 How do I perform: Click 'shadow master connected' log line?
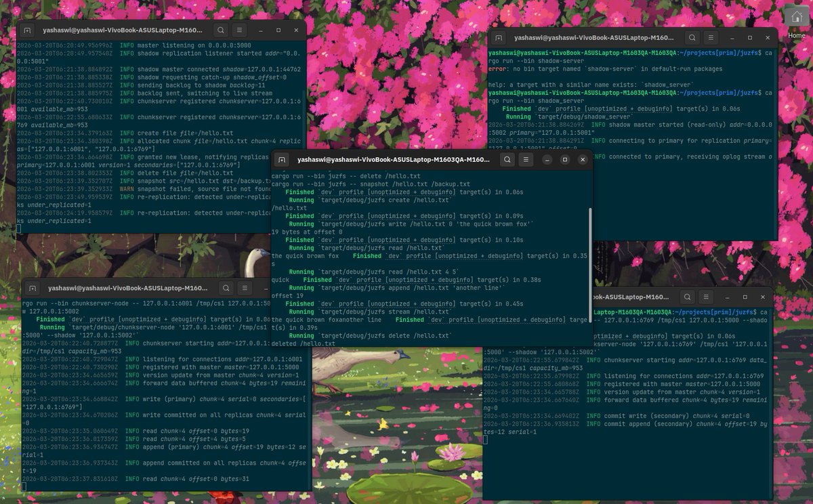[159, 69]
